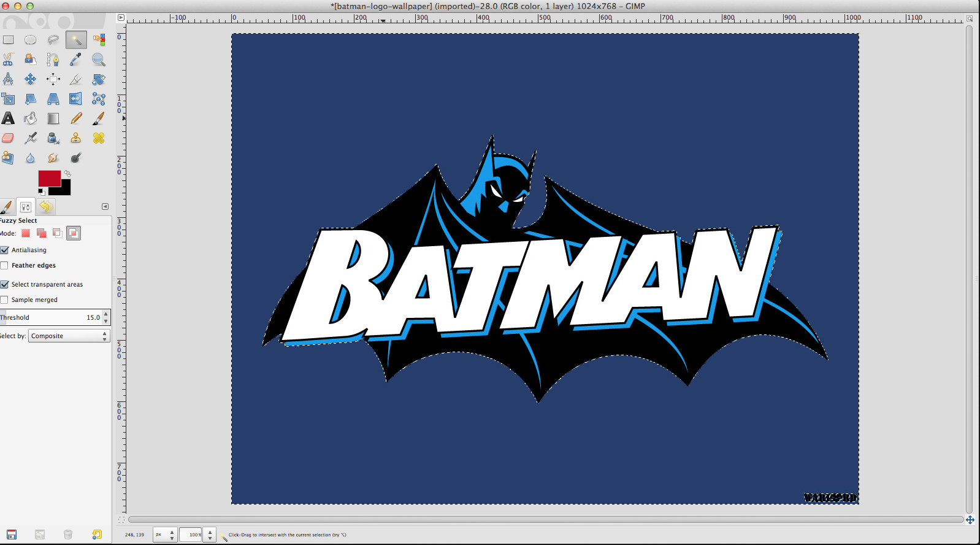
Task: Set mode to Replace current selection
Action: click(26, 233)
